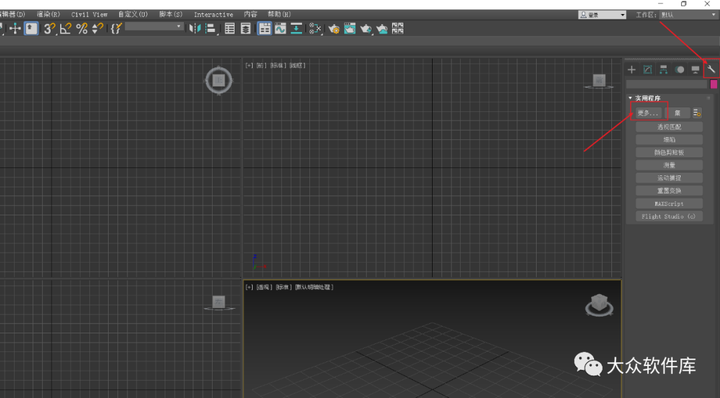This screenshot has height=398, width=720.
Task: Toggle the Layer Explorer
Action: pos(246,29)
